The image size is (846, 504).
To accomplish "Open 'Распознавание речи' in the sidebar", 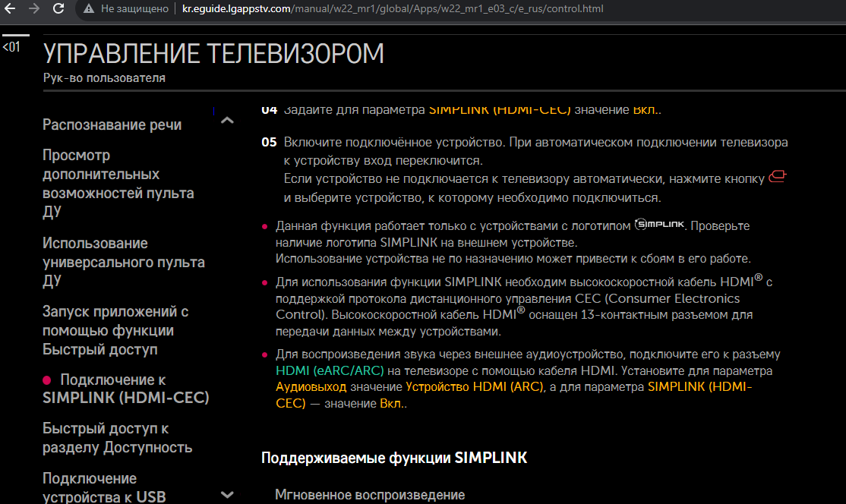I will coord(112,124).
